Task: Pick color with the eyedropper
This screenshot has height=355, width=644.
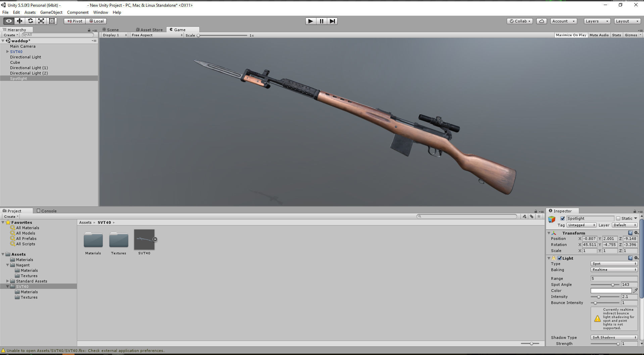Action: [x=635, y=291]
